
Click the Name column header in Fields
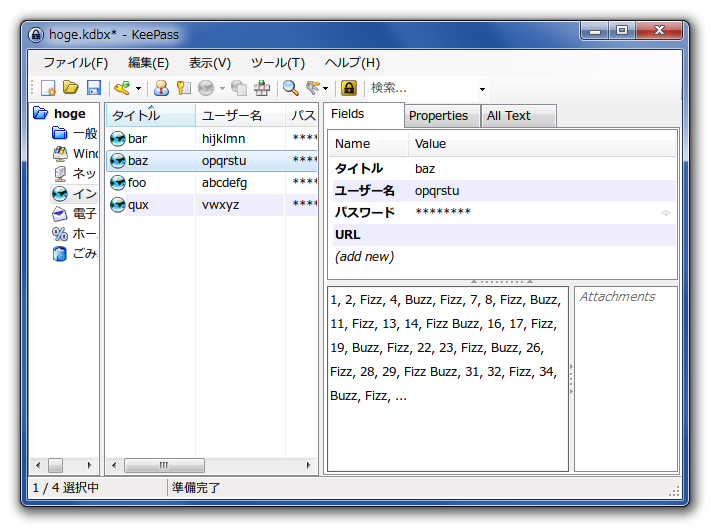coord(369,144)
